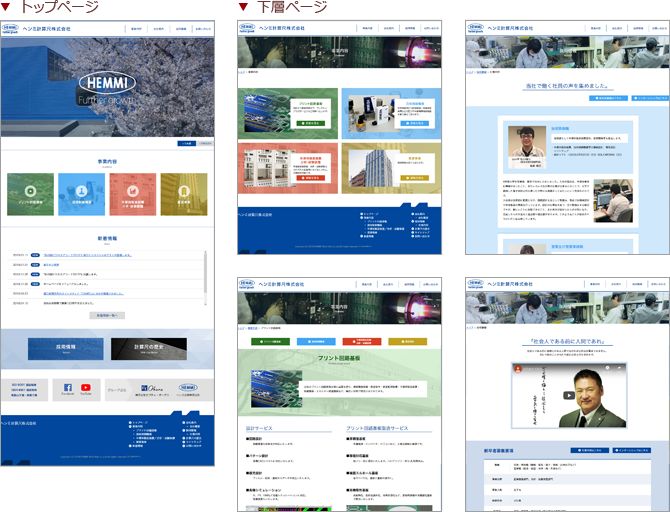The image size is (670, 512).
Task: Click the circuit board photo in the green card
Action: click(x=267, y=113)
